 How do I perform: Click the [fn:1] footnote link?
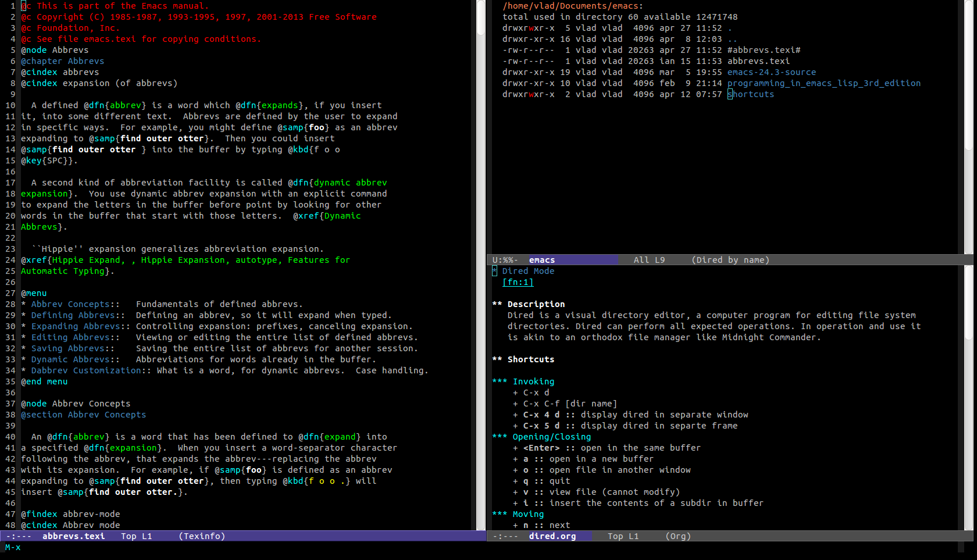518,282
